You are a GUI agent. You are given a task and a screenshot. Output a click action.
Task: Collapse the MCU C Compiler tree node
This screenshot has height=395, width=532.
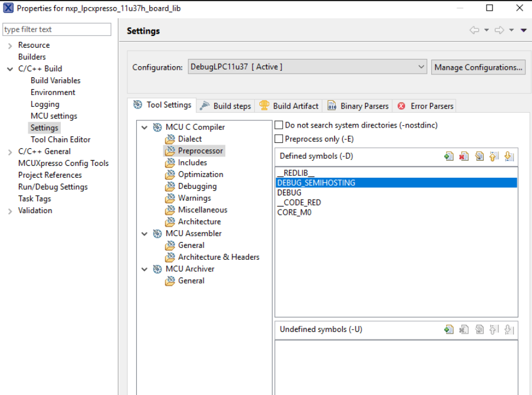[145, 127]
